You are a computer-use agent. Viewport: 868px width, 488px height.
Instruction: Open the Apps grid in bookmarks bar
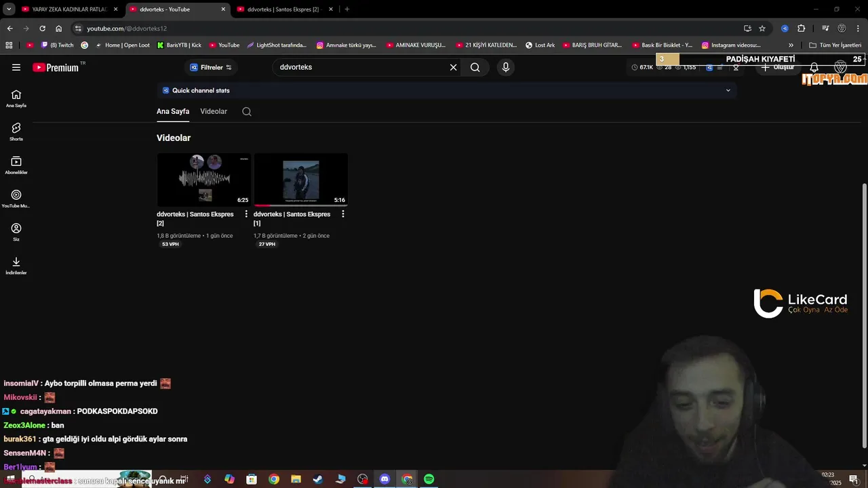point(9,45)
